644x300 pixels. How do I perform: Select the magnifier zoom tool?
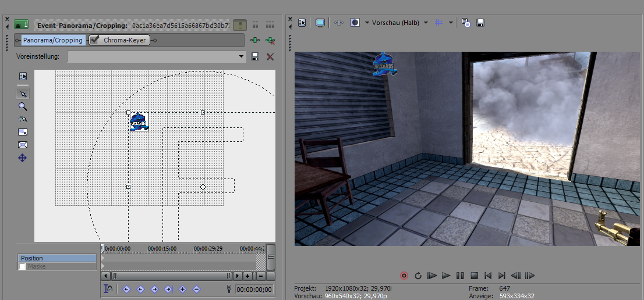pos(23,106)
